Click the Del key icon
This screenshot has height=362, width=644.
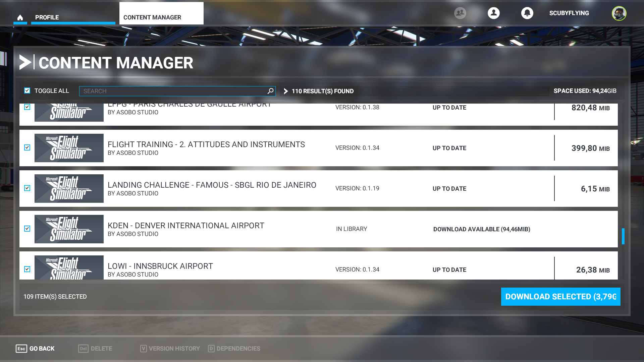pyautogui.click(x=84, y=349)
